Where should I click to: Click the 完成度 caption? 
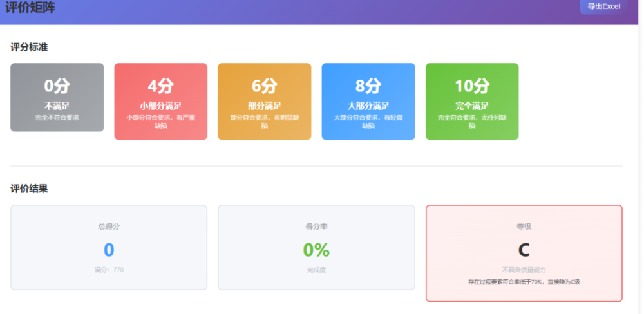316,270
